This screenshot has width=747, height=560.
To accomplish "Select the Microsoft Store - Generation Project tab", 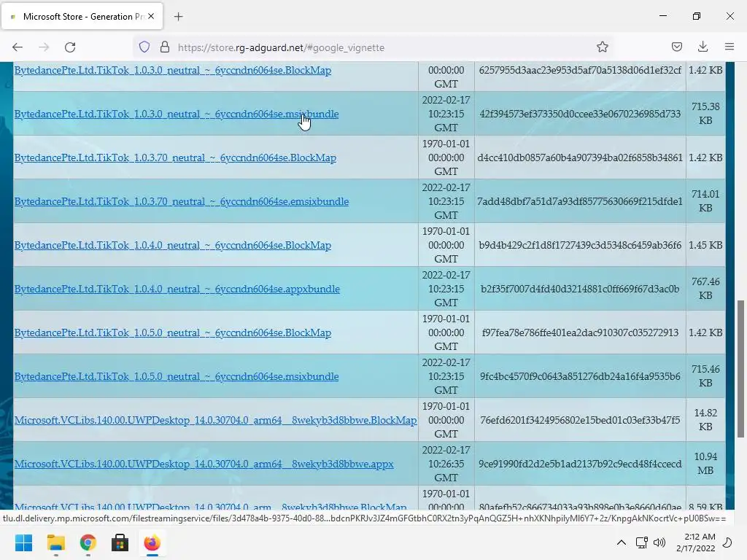I will click(82, 16).
